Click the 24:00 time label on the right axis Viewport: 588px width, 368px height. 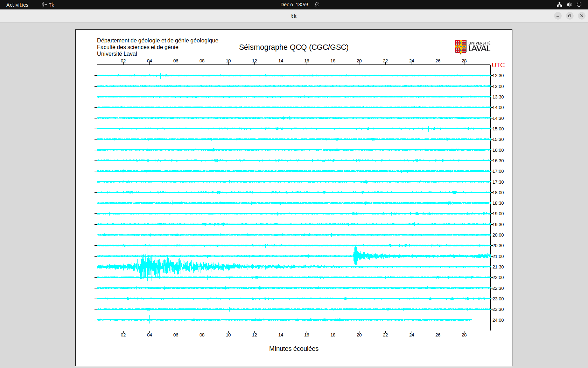(x=498, y=320)
